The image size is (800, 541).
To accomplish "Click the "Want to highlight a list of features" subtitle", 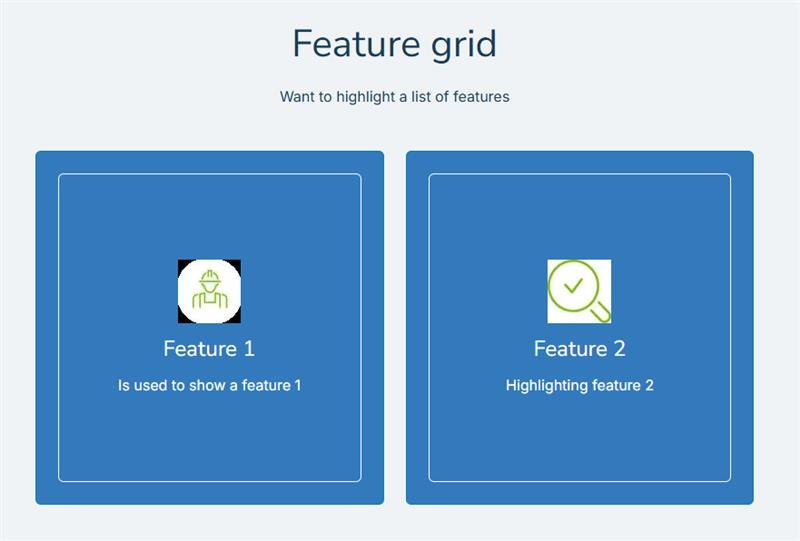I will 394,96.
